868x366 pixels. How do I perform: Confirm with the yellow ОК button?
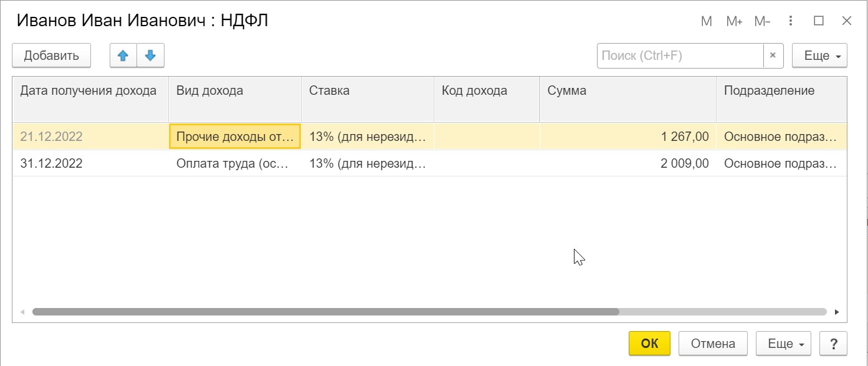(649, 344)
